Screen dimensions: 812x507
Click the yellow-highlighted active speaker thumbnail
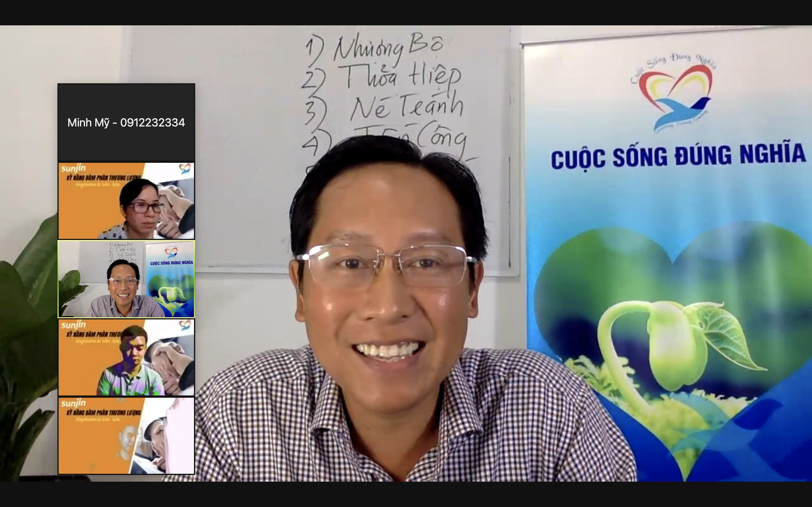[126, 279]
